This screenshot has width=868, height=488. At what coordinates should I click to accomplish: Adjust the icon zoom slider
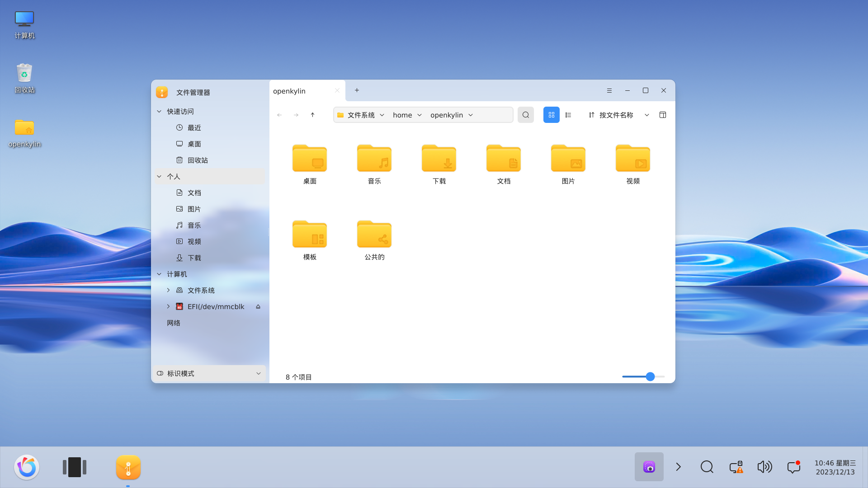tap(650, 376)
